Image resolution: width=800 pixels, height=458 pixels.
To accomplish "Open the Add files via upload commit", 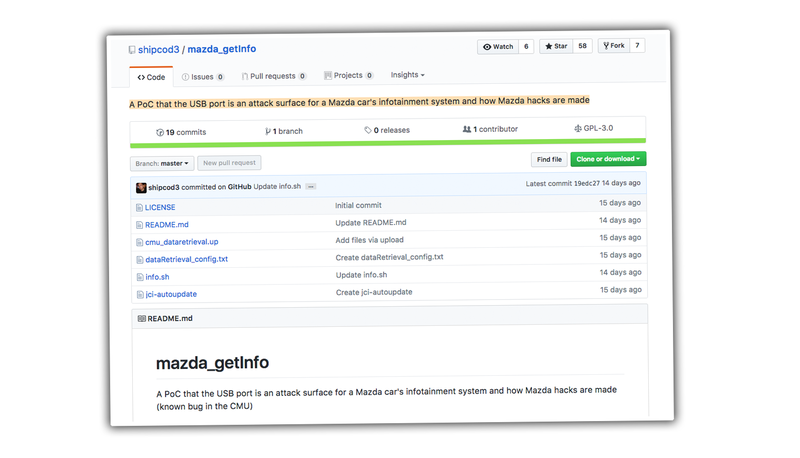I will pyautogui.click(x=369, y=240).
